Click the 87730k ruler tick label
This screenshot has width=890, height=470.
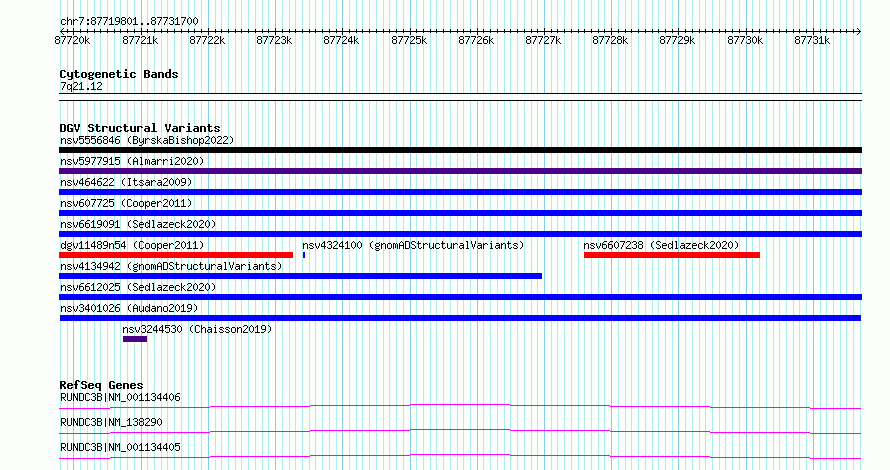pos(745,40)
